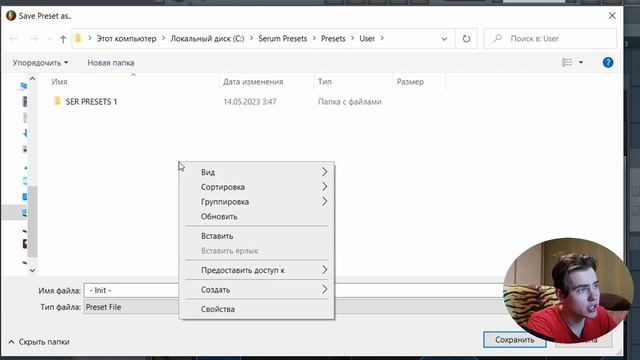This screenshot has width=640, height=360.
Task: Sort by the Размер column header
Action: 410,82
